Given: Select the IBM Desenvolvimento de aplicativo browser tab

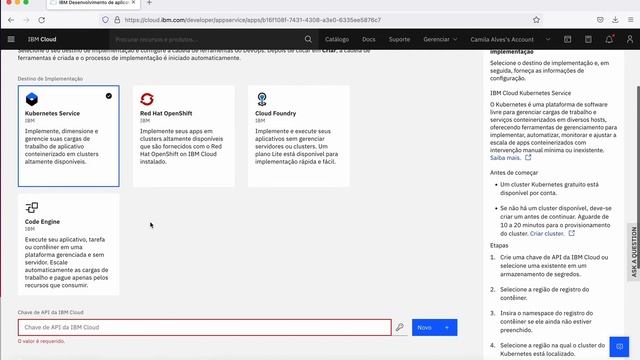Looking at the screenshot, I should pyautogui.click(x=93, y=3).
